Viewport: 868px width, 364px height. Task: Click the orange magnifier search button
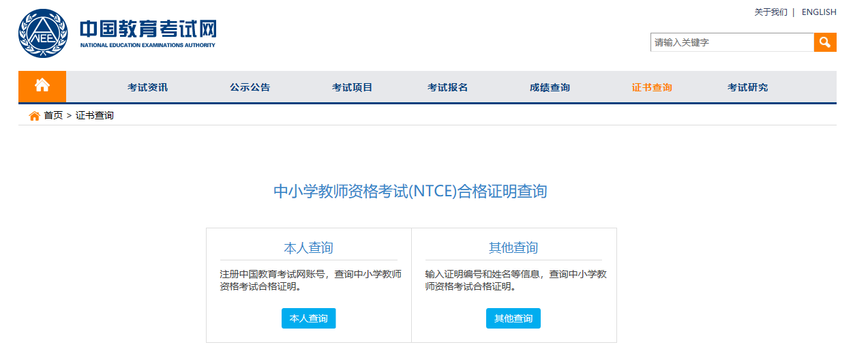pyautogui.click(x=824, y=42)
